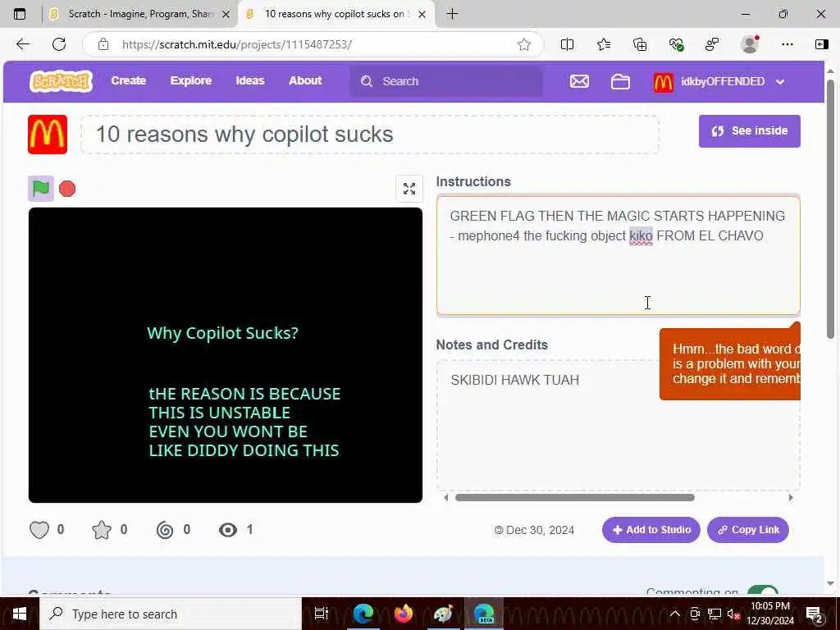Focus the Scratch search field
The image size is (840, 630).
[x=446, y=81]
